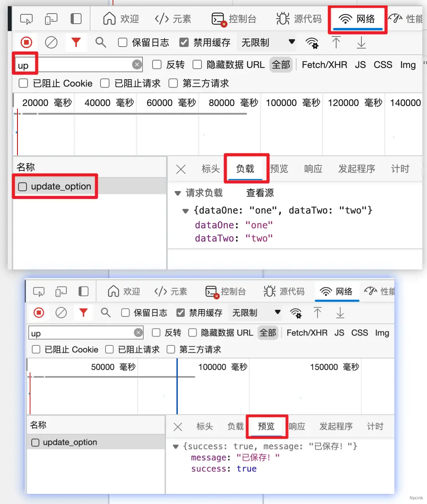Tick 隐藏数据 URL checkbox in top panel
The height and width of the screenshot is (504, 427).
point(197,64)
